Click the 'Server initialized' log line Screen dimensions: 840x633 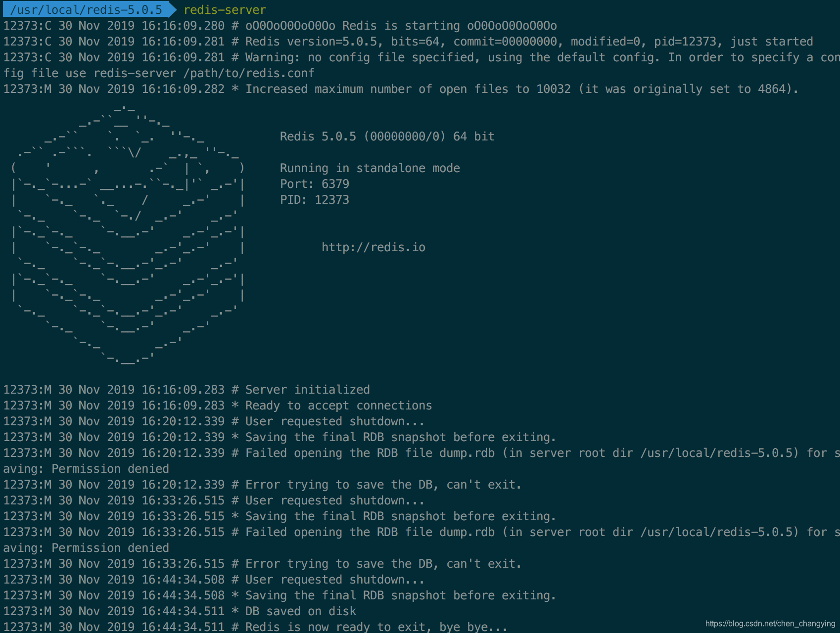pyautogui.click(x=187, y=390)
